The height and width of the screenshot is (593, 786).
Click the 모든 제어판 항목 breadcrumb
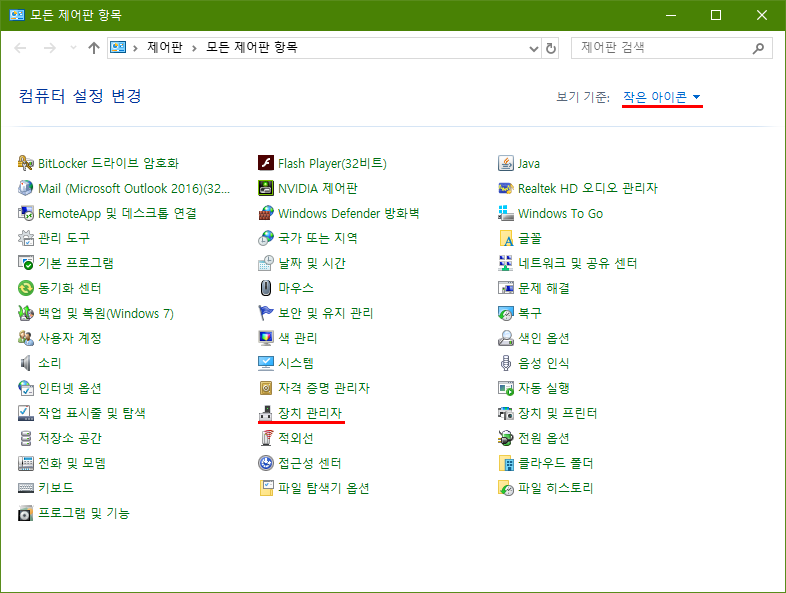[x=252, y=47]
